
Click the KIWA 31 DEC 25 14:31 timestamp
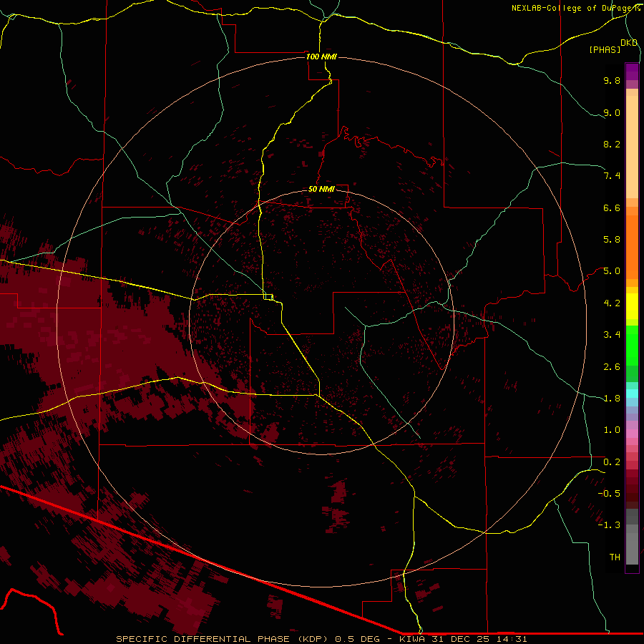(x=463, y=639)
